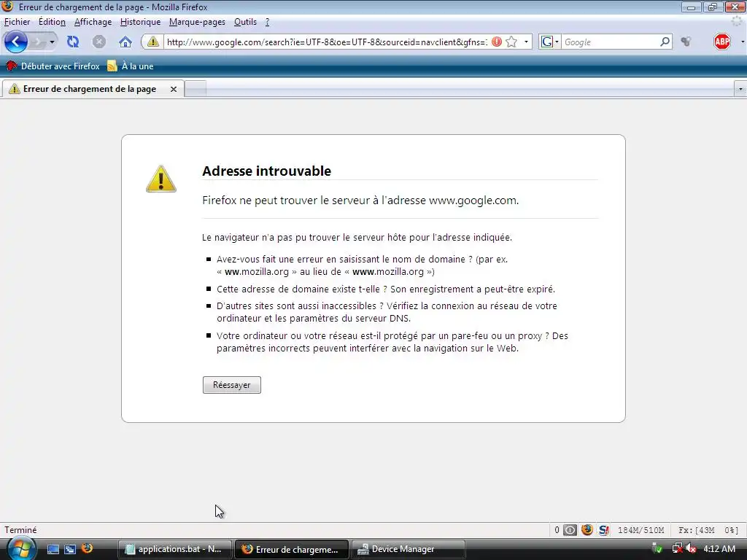Click the grey power-style status bar icon
Screen dimensions: 747x560
coord(570,530)
